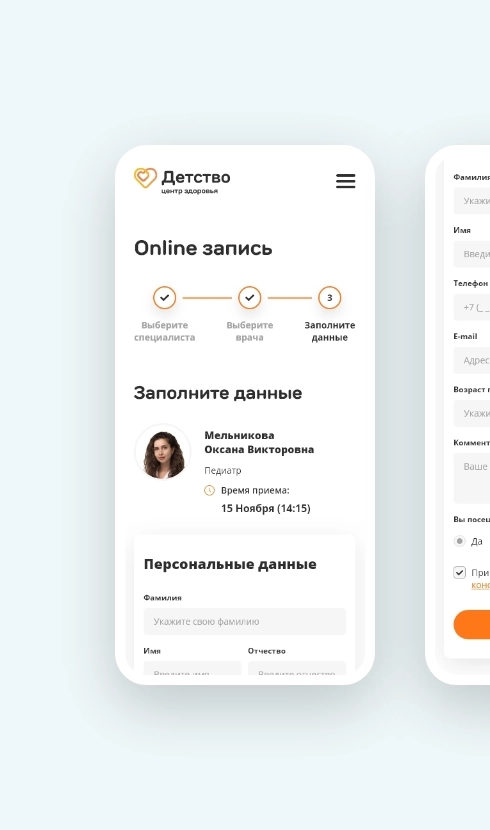The width and height of the screenshot is (490, 830).
Task: Click the Телефон field in right phone
Action: pos(471,307)
